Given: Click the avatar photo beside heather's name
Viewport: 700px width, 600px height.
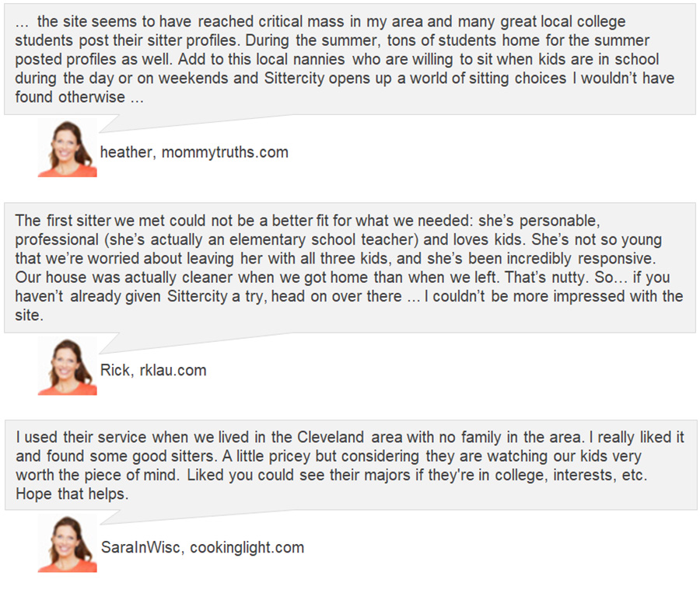Looking at the screenshot, I should click(x=68, y=148).
